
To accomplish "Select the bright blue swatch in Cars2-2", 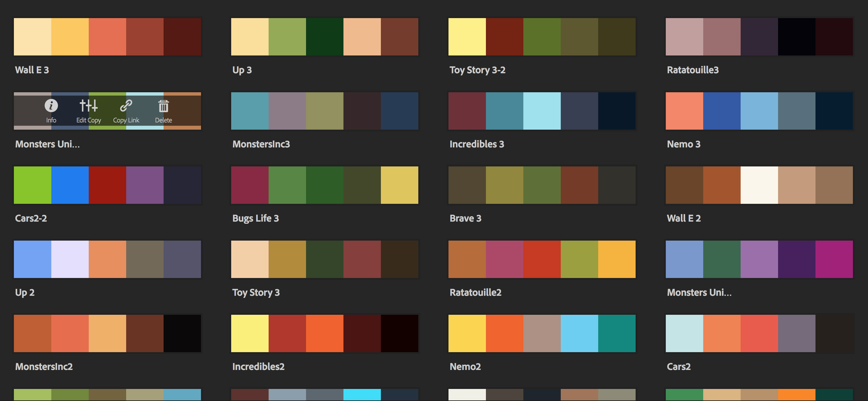I will pyautogui.click(x=70, y=185).
